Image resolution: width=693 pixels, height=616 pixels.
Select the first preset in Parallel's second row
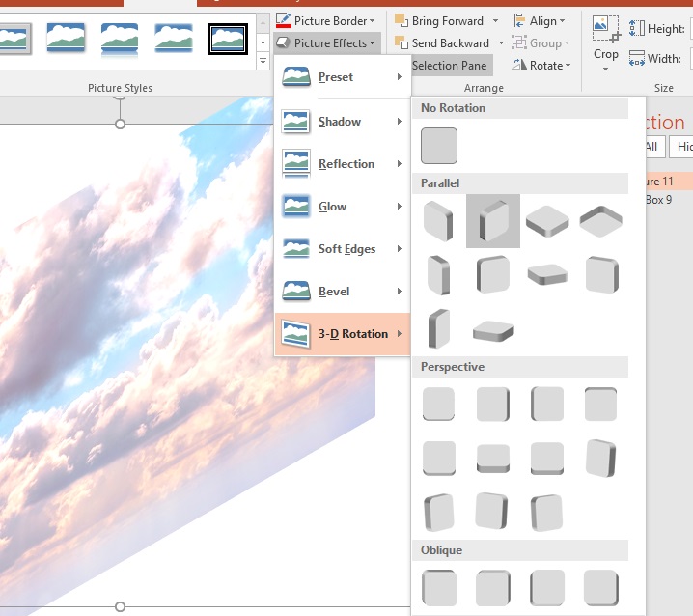pyautogui.click(x=438, y=274)
